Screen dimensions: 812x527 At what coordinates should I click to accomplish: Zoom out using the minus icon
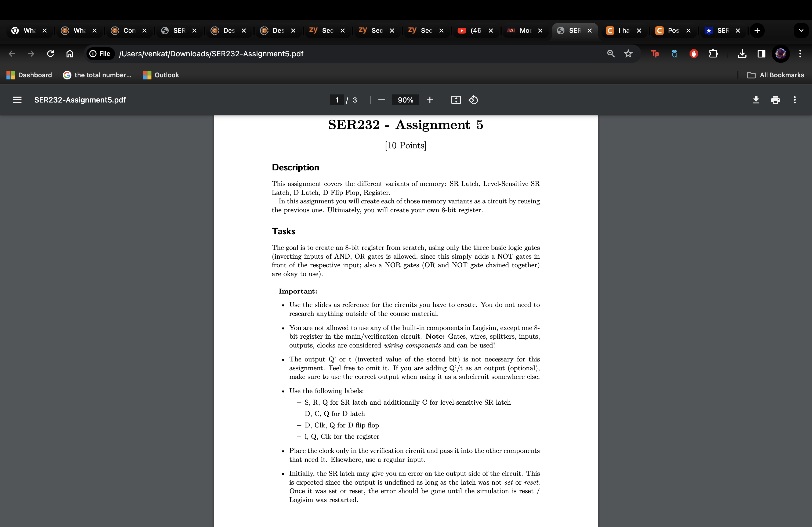(x=381, y=100)
